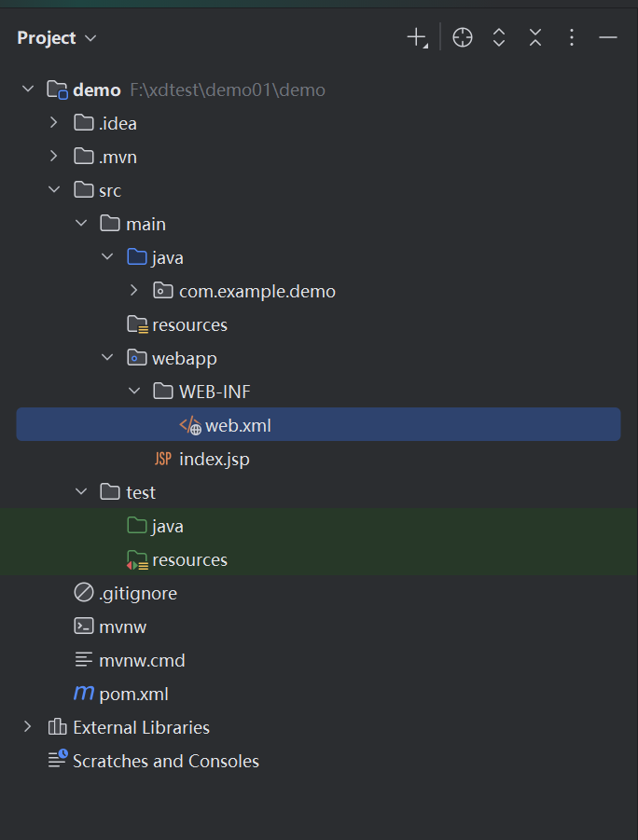The height and width of the screenshot is (840, 638).
Task: Click the Select Opened File crosshair icon
Action: [462, 38]
